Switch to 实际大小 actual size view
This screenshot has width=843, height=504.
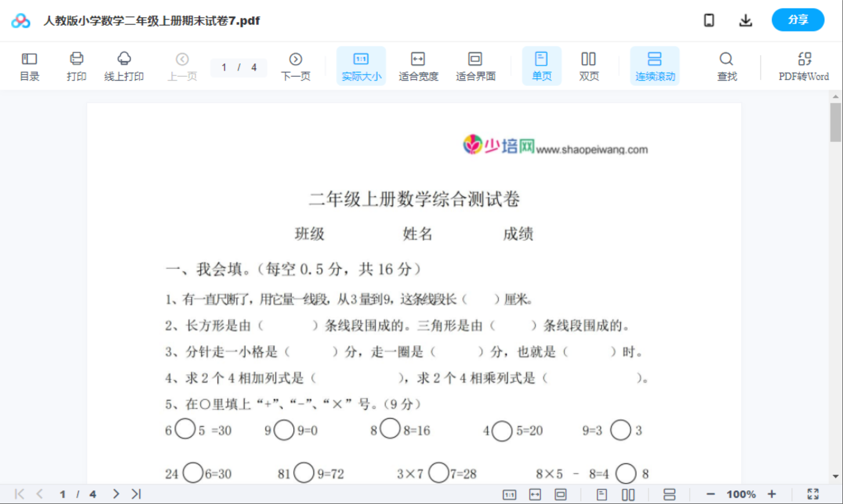pos(361,65)
